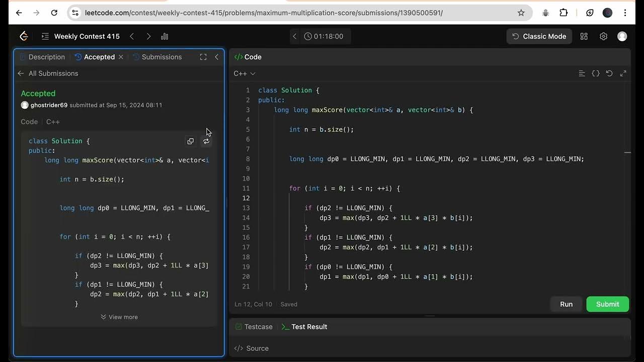Click 'submitted at Sep 15, 2024 08:11' text
The height and width of the screenshot is (362, 644).
(116, 105)
